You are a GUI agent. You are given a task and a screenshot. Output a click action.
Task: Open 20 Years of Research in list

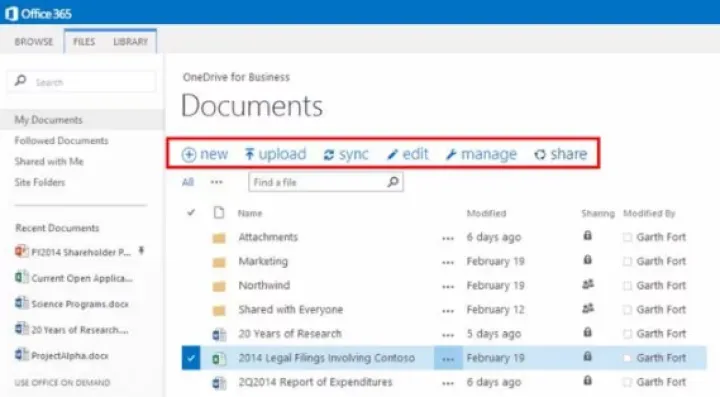click(290, 333)
